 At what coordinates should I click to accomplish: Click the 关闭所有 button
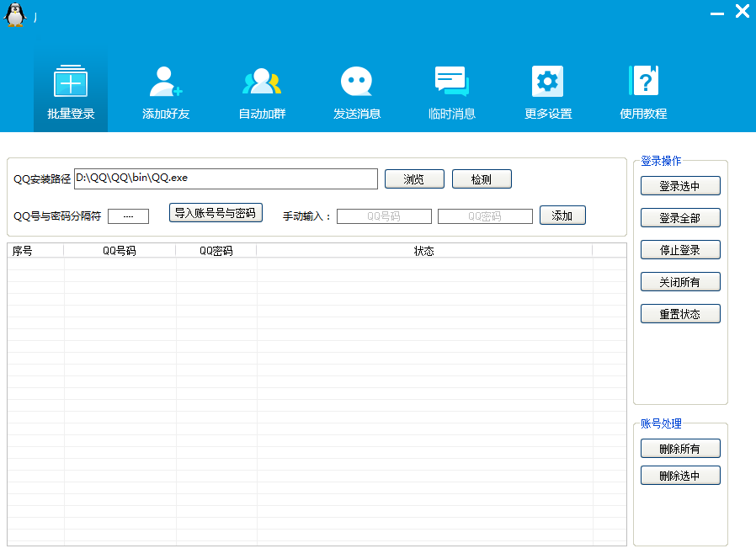pyautogui.click(x=680, y=282)
